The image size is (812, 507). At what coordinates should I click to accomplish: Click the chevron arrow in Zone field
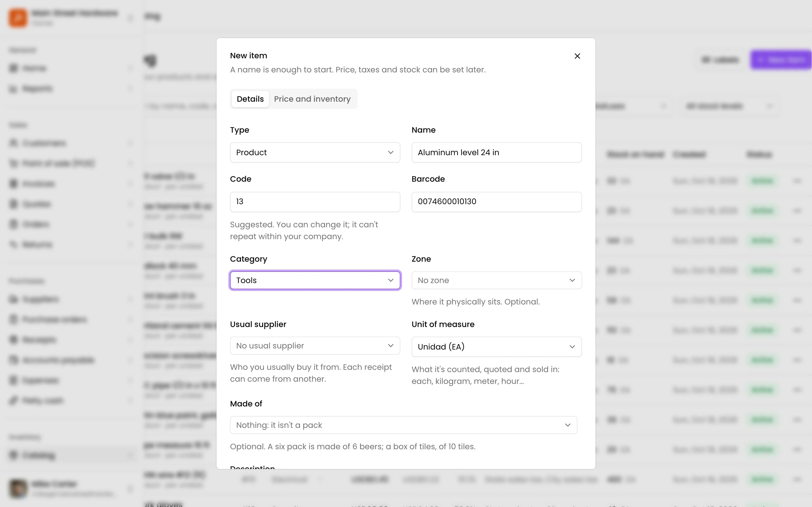click(x=572, y=280)
